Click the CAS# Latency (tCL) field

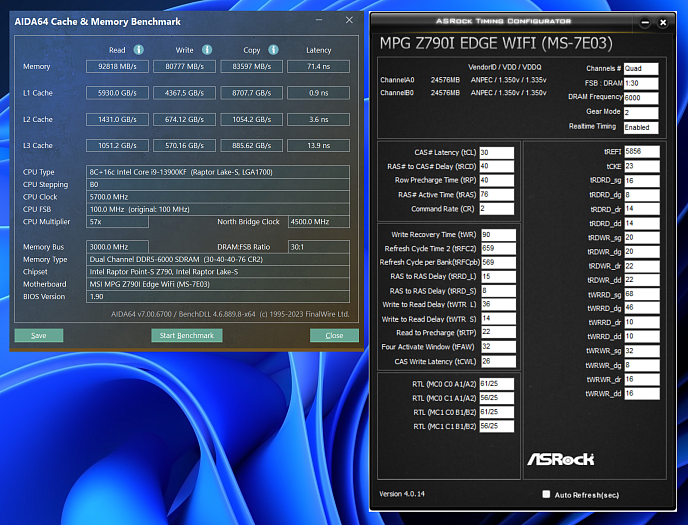tap(496, 153)
